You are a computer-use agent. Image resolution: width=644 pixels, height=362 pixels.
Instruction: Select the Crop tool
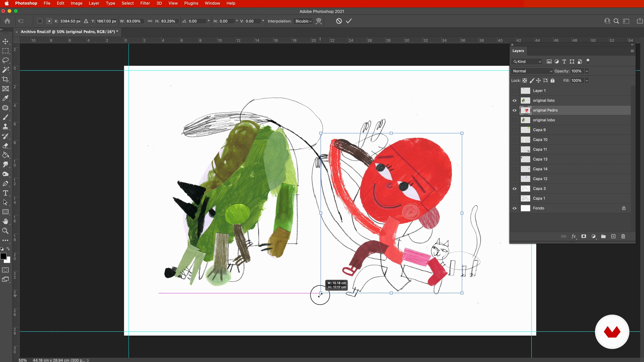(6, 79)
